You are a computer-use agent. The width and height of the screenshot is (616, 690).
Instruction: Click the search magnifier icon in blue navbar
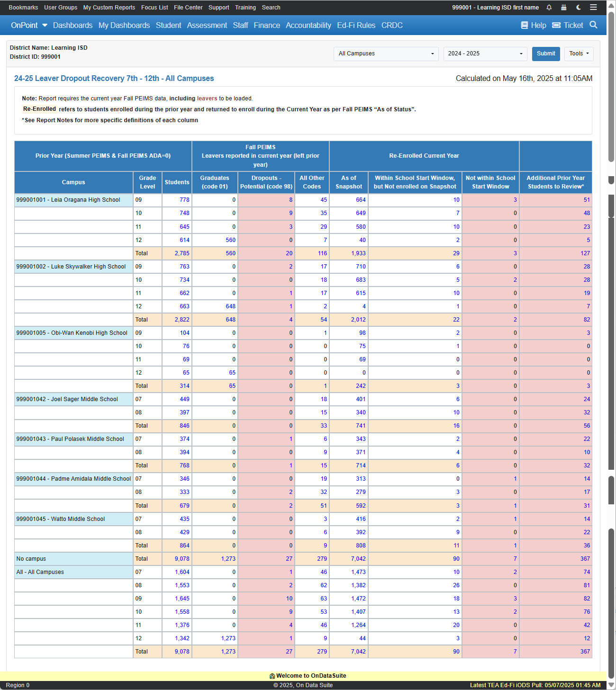coord(593,25)
